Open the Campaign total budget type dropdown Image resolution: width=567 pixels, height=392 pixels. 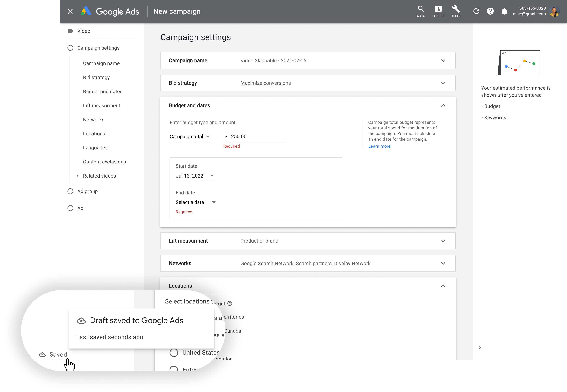point(190,137)
